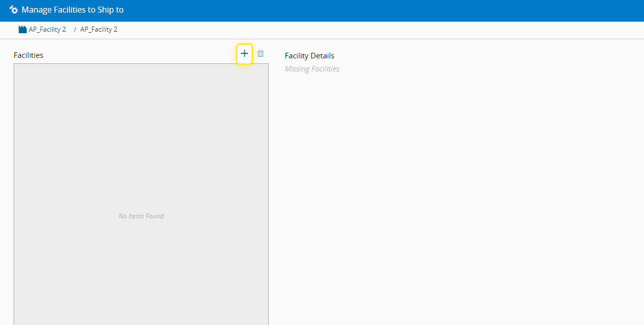Select the current AP_Facility 2 breadcrumb item
Image resolution: width=644 pixels, height=325 pixels.
[99, 30]
